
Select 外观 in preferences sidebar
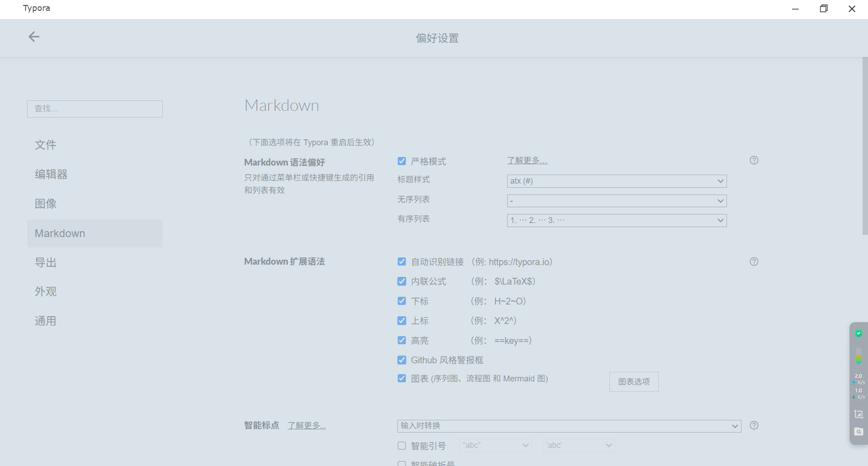(x=95, y=291)
